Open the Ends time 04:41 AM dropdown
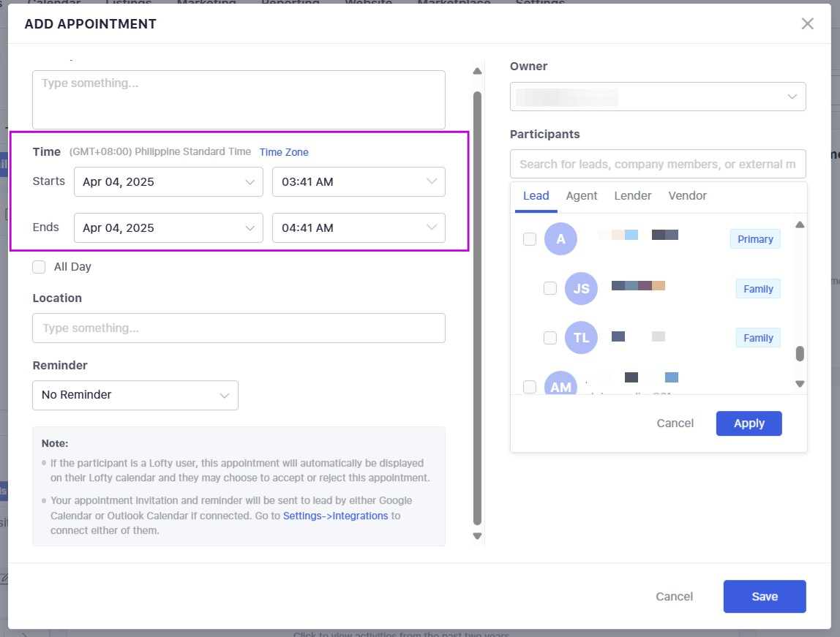The width and height of the screenshot is (840, 637). click(359, 228)
